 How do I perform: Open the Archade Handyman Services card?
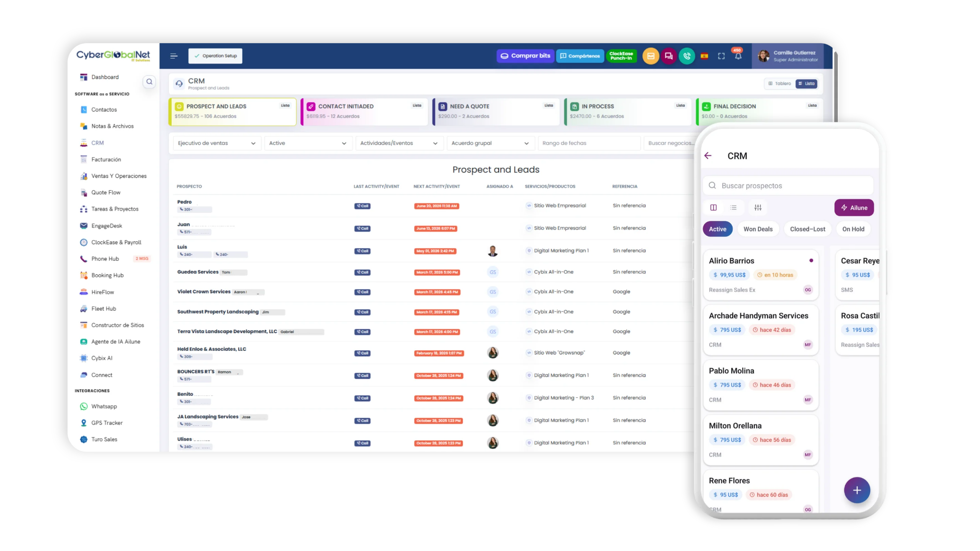point(761,330)
